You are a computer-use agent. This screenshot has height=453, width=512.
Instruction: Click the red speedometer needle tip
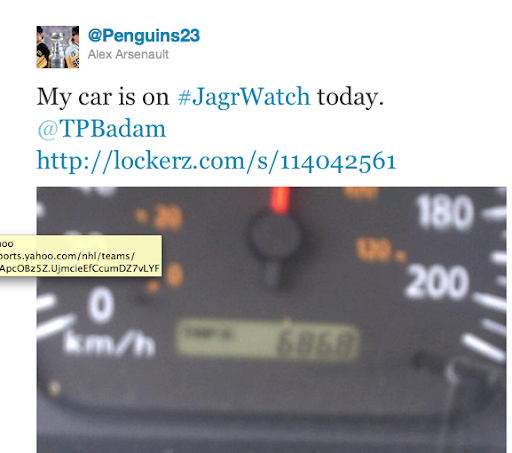(281, 199)
